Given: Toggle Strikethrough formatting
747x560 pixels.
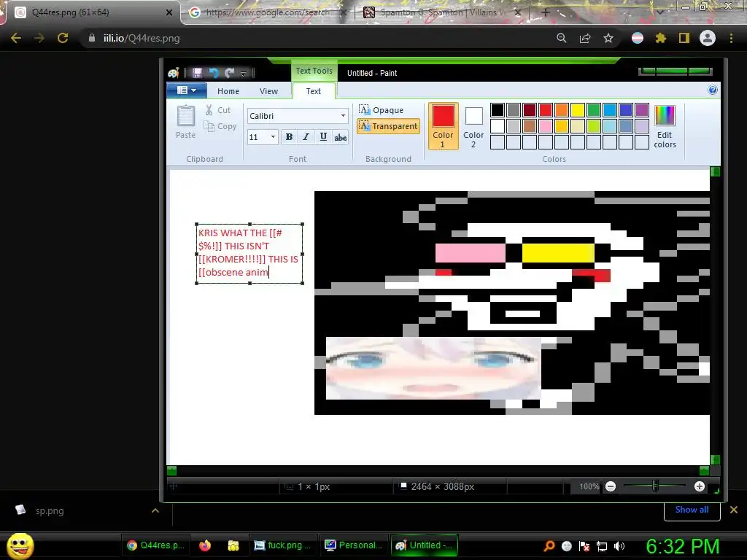Looking at the screenshot, I should [340, 137].
